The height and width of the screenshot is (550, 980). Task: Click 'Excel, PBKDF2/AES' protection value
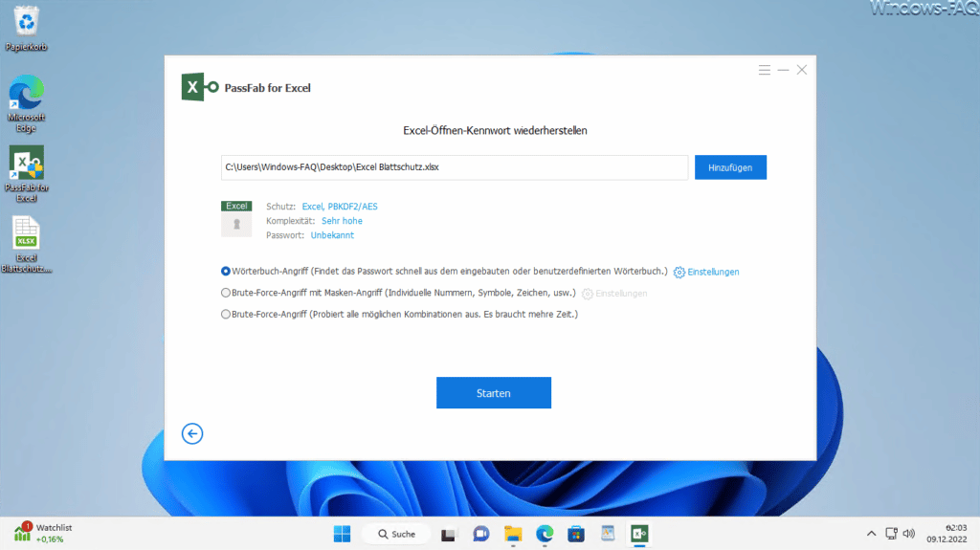coord(340,207)
